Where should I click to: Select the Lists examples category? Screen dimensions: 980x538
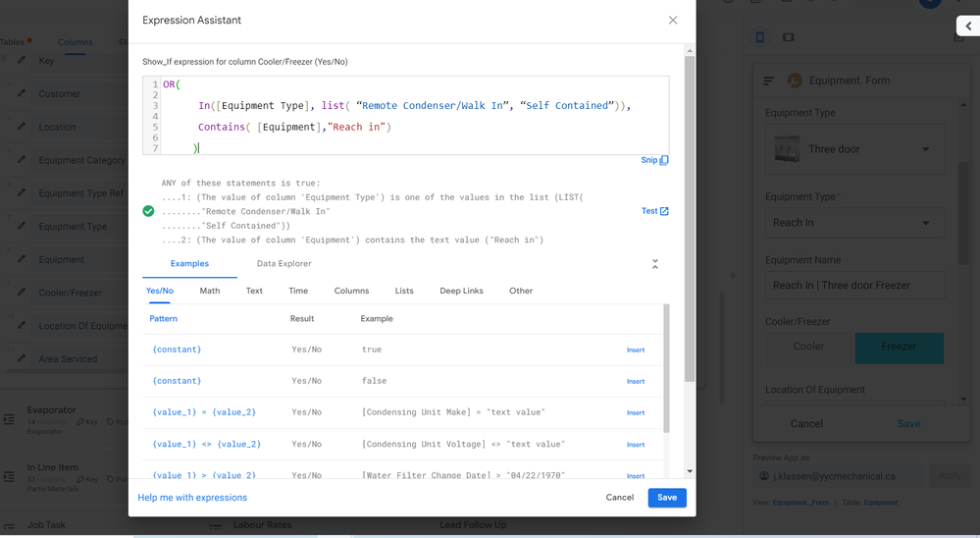[x=404, y=291]
